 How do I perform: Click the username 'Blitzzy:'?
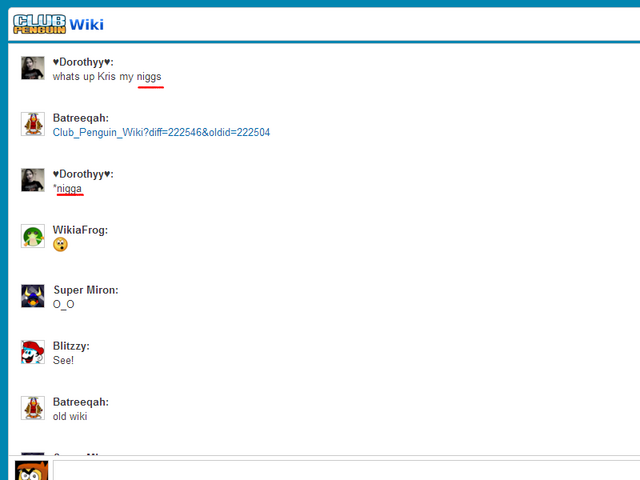[71, 346]
